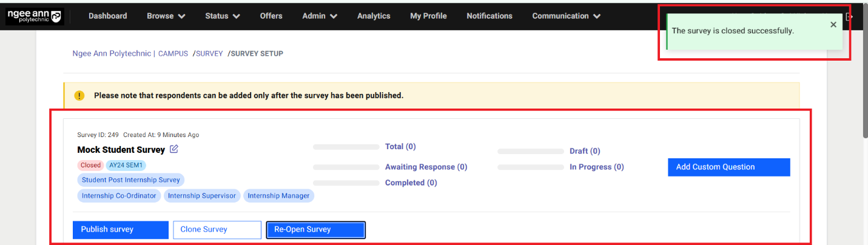Click the logout icon in the top bar
Image resolution: width=868 pixels, height=245 pixels.
click(849, 16)
